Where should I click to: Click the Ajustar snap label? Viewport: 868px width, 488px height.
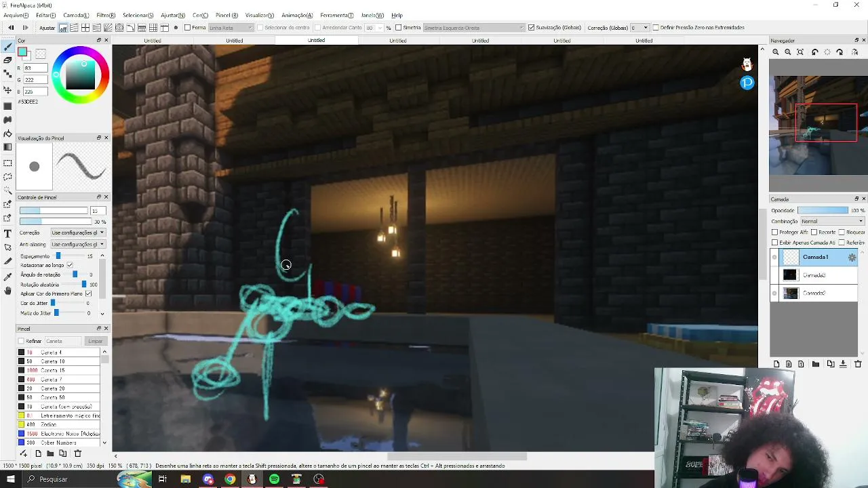pos(47,28)
